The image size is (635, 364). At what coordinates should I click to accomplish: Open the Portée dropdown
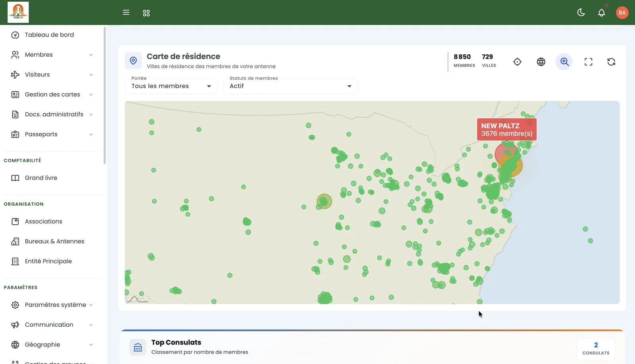(x=171, y=86)
